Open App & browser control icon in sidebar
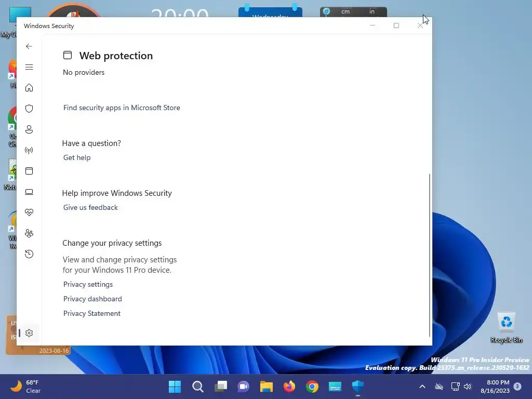The width and height of the screenshot is (532, 399). click(29, 171)
